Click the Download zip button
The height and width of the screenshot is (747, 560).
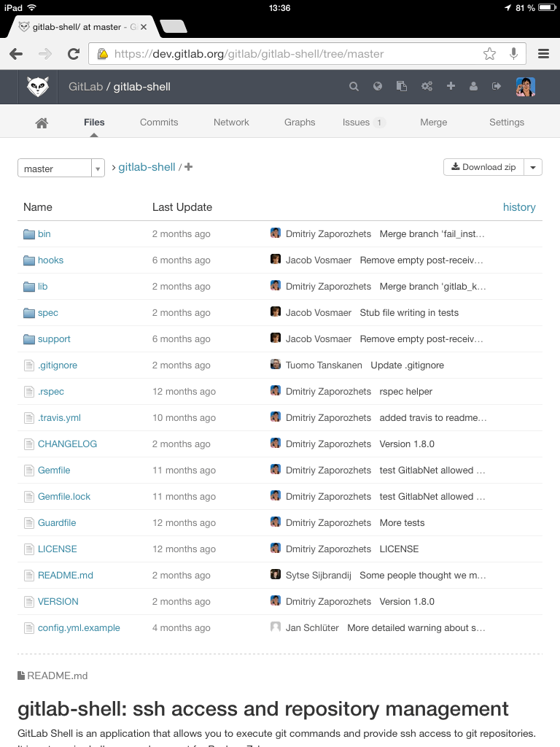[484, 167]
